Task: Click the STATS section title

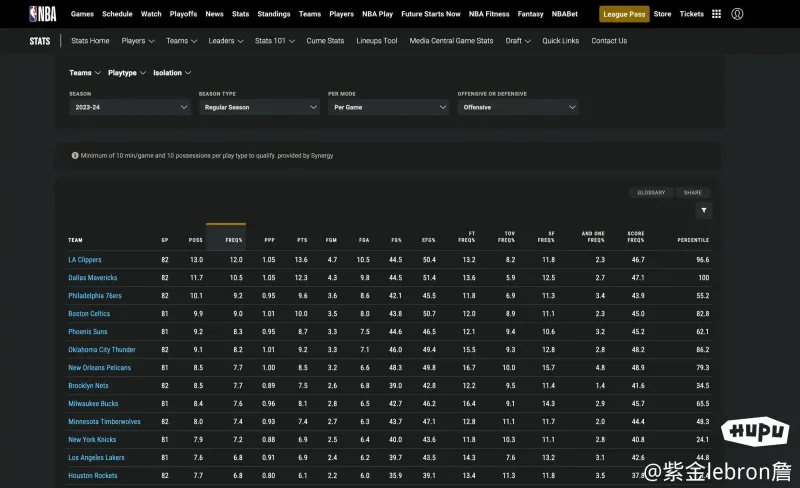Action: [x=40, y=41]
